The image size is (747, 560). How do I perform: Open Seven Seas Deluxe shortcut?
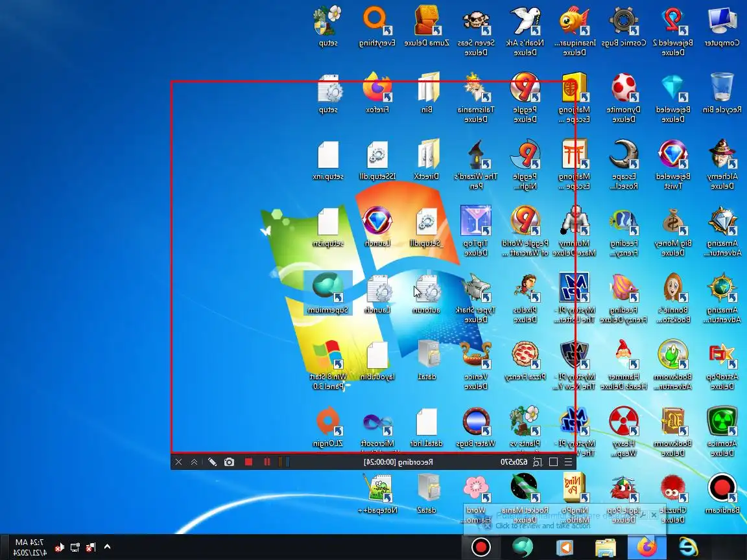(x=476, y=32)
